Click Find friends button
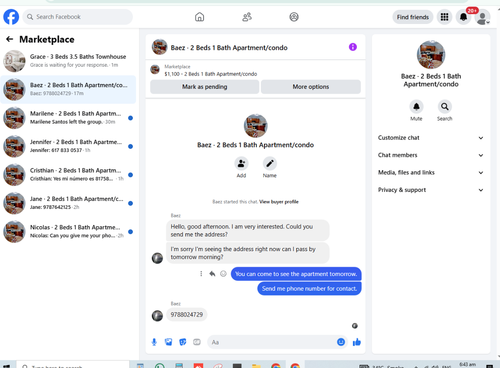This screenshot has width=500, height=368. (x=413, y=17)
